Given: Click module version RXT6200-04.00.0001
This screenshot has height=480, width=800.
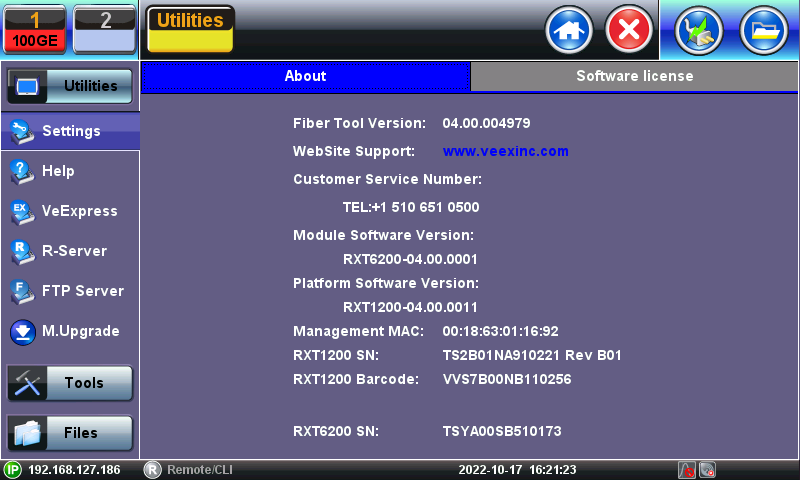Looking at the screenshot, I should pos(410,259).
